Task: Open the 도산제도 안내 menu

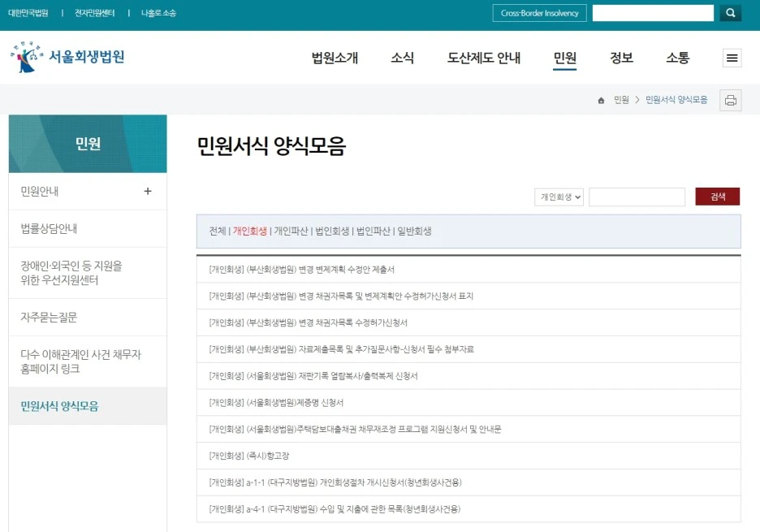Action: 483,58
